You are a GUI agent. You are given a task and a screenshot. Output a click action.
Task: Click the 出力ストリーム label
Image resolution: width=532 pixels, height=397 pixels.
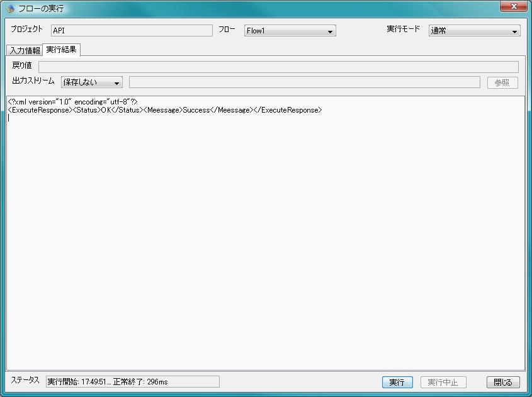pyautogui.click(x=33, y=81)
